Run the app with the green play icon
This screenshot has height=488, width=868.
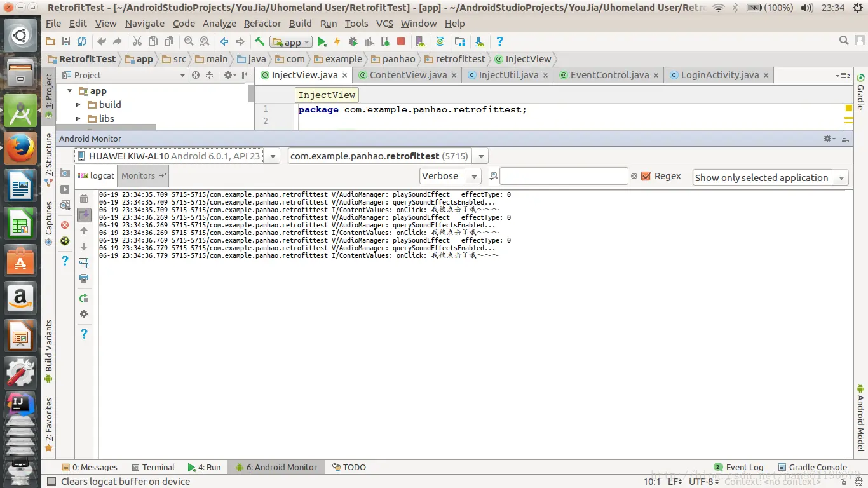pyautogui.click(x=322, y=41)
